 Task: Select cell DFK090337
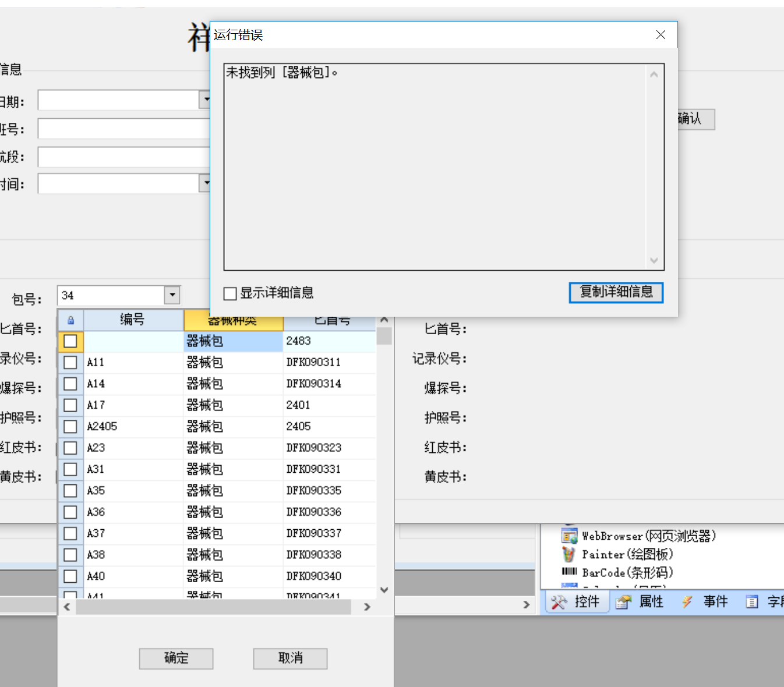coord(330,533)
